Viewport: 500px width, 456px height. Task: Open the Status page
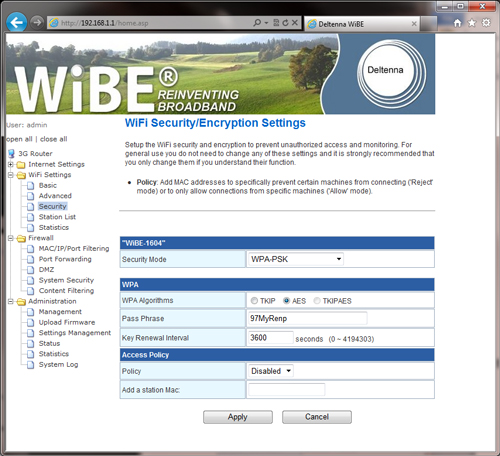(x=49, y=343)
